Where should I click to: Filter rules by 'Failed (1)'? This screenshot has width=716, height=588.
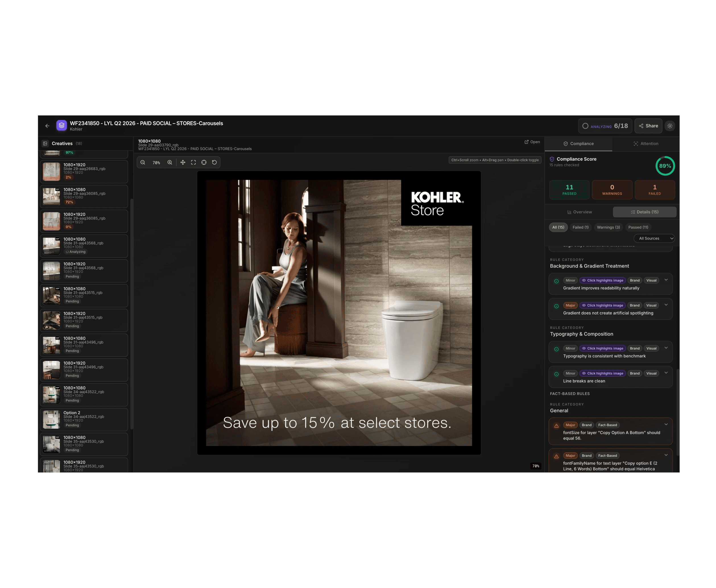pyautogui.click(x=581, y=227)
